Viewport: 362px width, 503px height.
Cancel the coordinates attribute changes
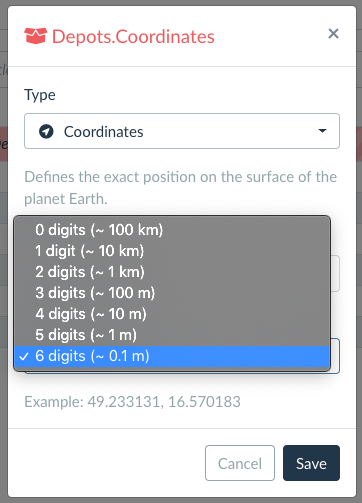[x=240, y=463]
